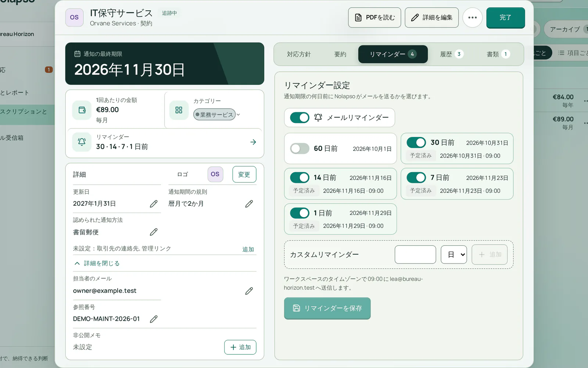Click the カスタムリマインダー number input
This screenshot has width=588, height=368.
(x=415, y=255)
